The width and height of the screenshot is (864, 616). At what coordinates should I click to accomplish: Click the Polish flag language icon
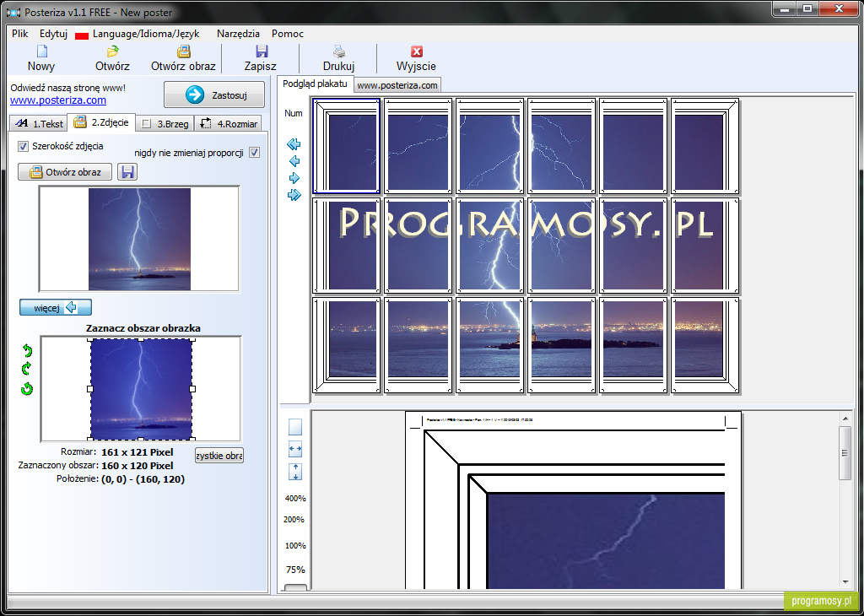coord(82,35)
